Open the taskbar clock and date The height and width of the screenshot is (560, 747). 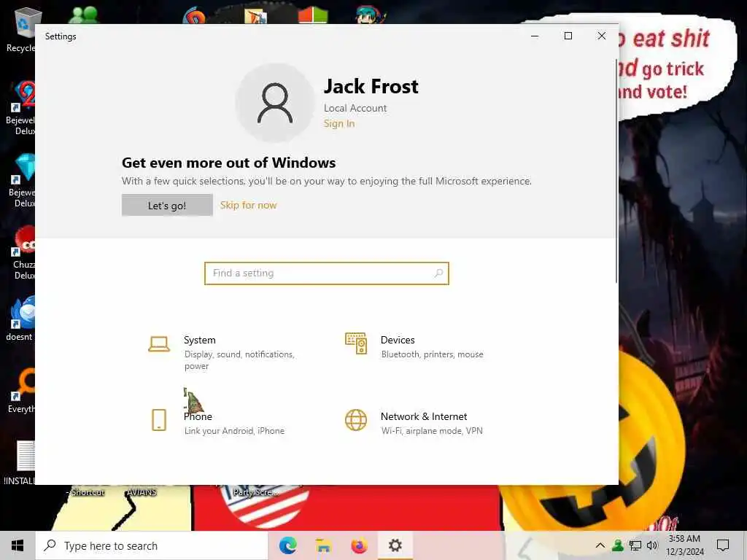(x=684, y=545)
